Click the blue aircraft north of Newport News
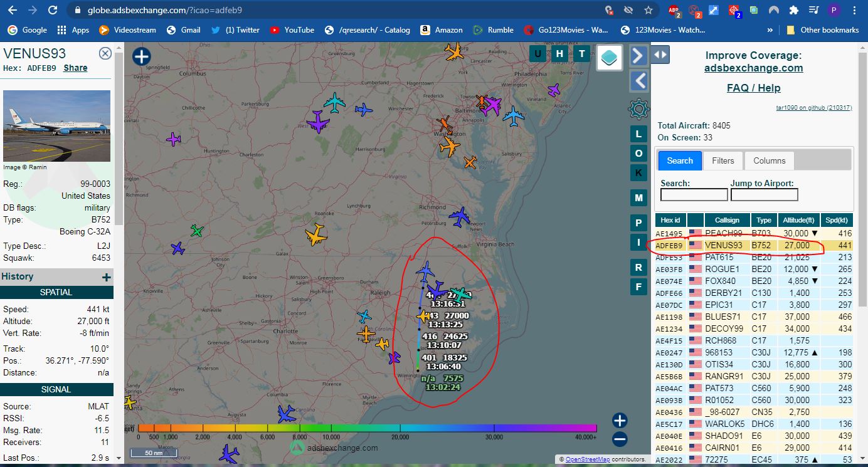The width and height of the screenshot is (868, 467). (x=460, y=218)
